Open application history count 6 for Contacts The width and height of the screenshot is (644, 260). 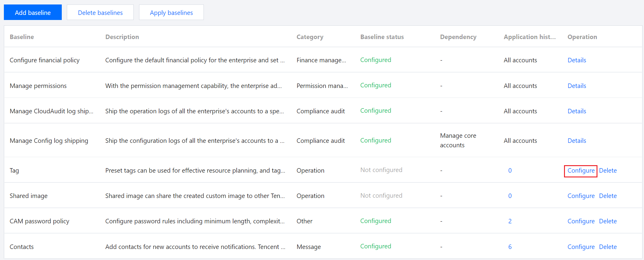(x=510, y=247)
